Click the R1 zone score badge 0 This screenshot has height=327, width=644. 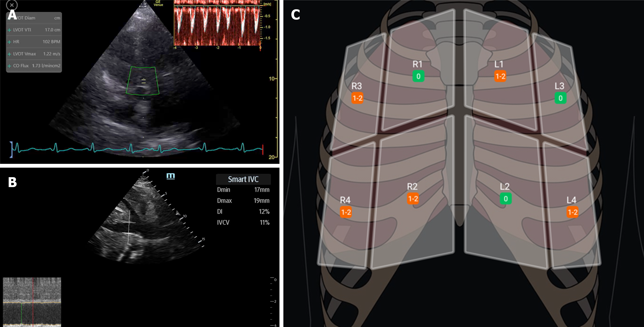[x=418, y=76]
